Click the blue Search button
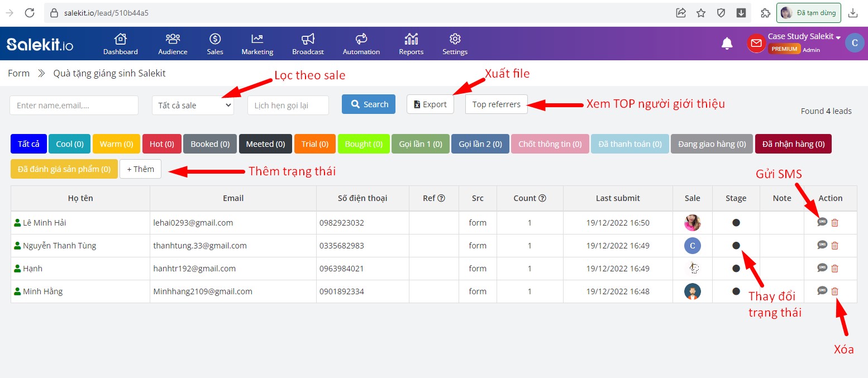The width and height of the screenshot is (868, 378). pyautogui.click(x=369, y=104)
